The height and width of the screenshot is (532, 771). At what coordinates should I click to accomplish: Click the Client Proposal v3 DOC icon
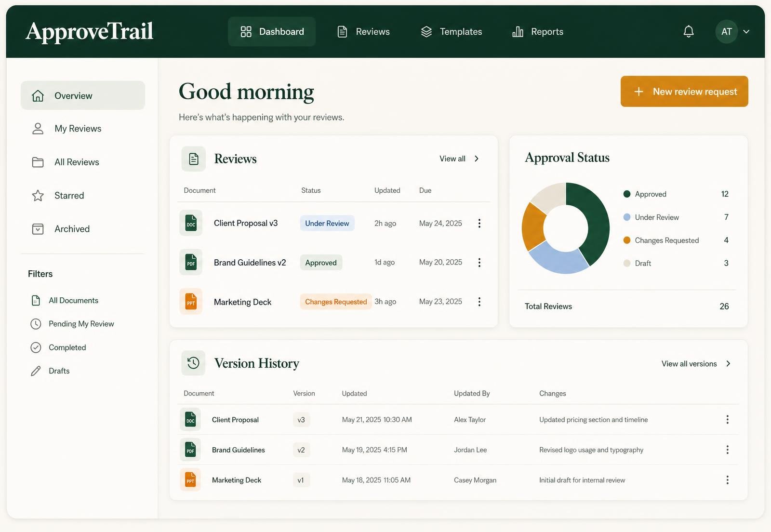click(191, 223)
